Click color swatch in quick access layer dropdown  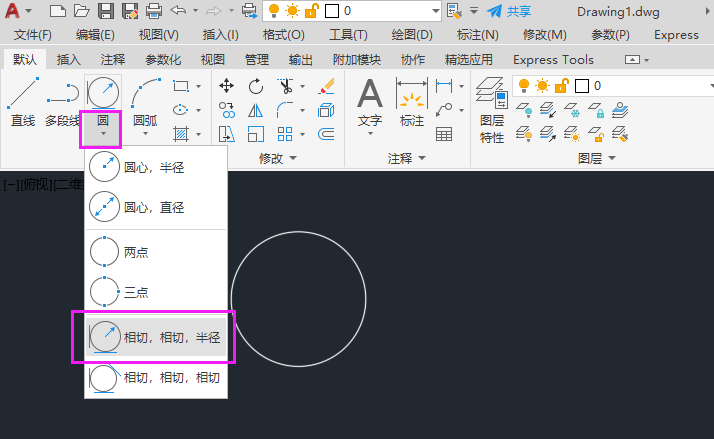click(x=332, y=11)
